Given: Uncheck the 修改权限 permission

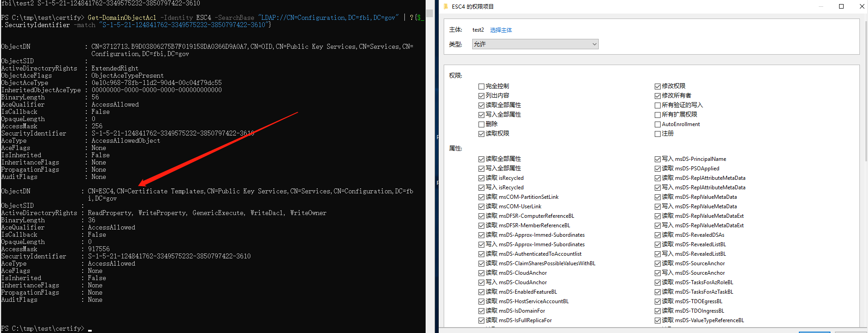Looking at the screenshot, I should point(657,86).
